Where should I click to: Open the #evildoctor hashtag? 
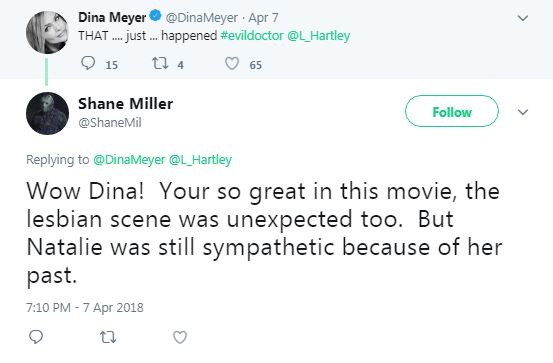click(252, 36)
